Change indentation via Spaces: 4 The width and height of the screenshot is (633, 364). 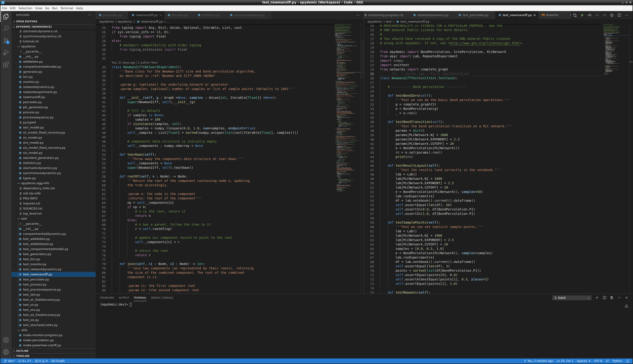click(x=584, y=361)
